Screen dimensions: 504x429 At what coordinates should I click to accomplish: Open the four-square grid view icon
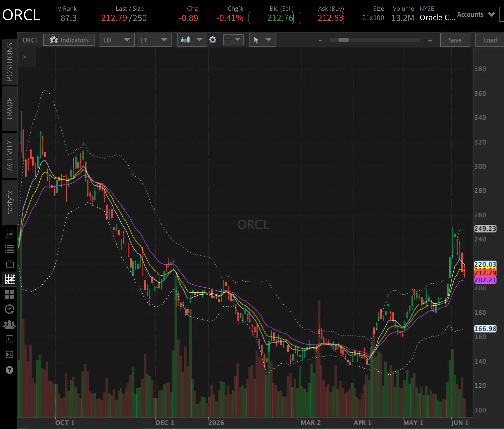click(9, 295)
